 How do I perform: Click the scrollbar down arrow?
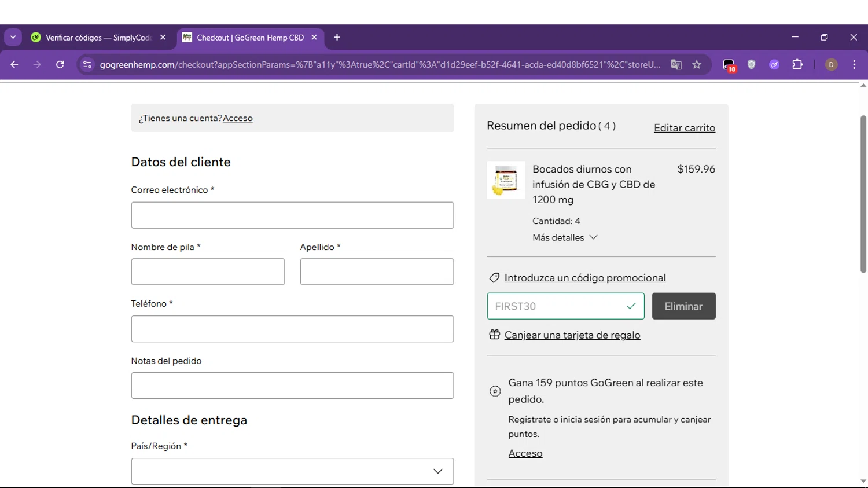[863, 482]
